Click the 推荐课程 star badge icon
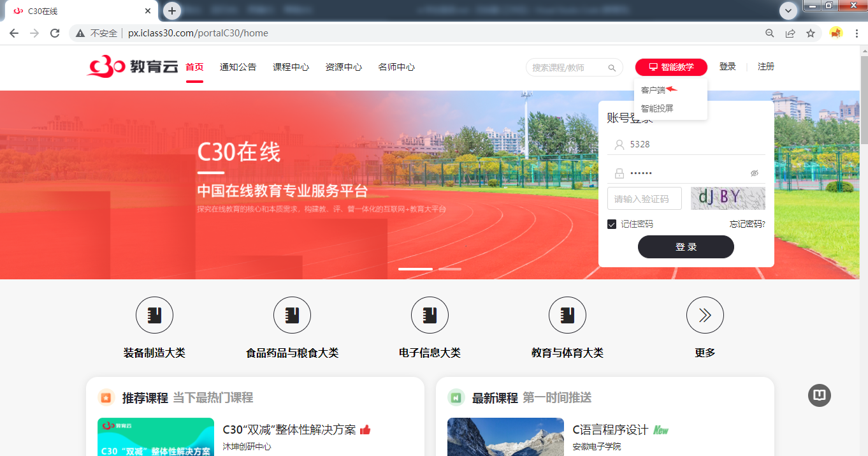Viewport: 868px width, 456px height. pos(106,398)
